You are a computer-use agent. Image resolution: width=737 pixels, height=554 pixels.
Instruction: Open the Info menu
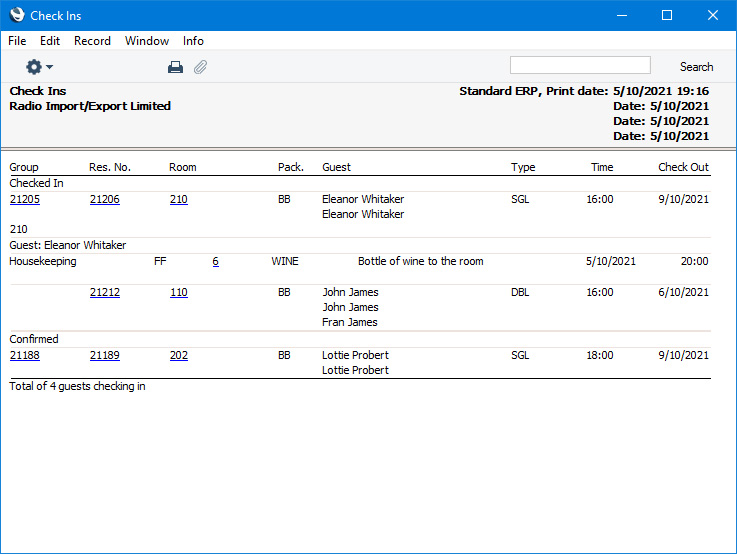tap(193, 41)
